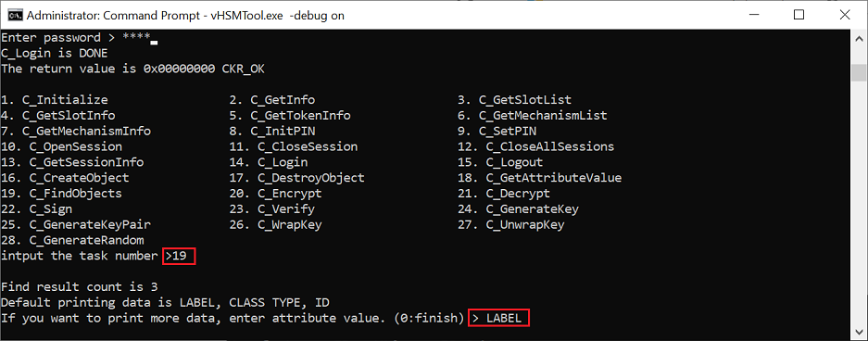Screen dimensions: 868x341
Task: Click the scrollbar up arrow
Action: pyautogui.click(x=859, y=38)
